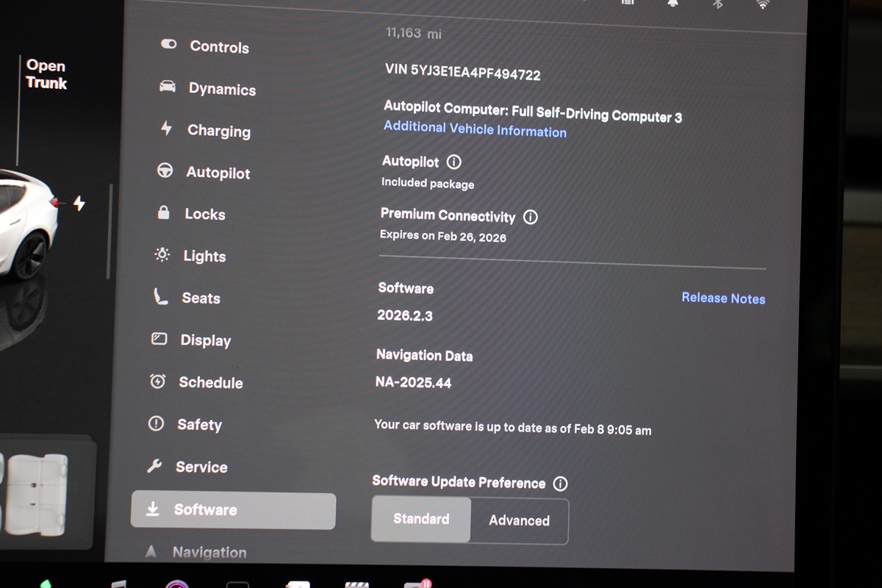Tap the Wi-Fi icon in status bar
882x588 pixels.
pos(763,4)
